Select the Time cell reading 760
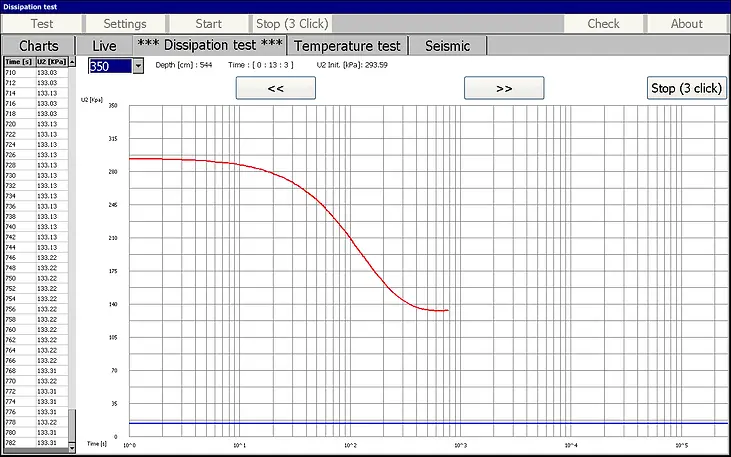 [20, 330]
